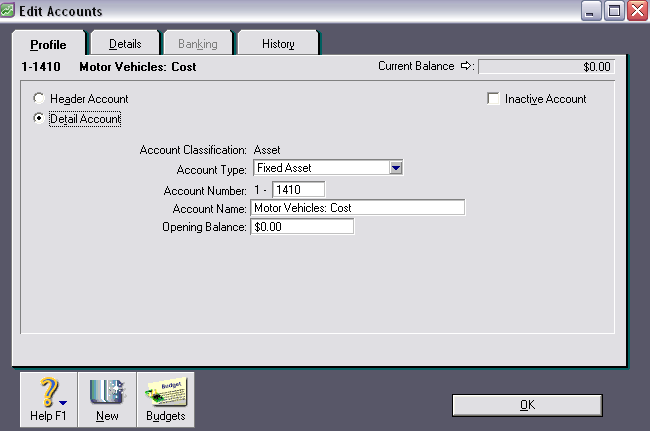The width and height of the screenshot is (650, 431).
Task: Switch to the Details tab
Action: tap(125, 44)
